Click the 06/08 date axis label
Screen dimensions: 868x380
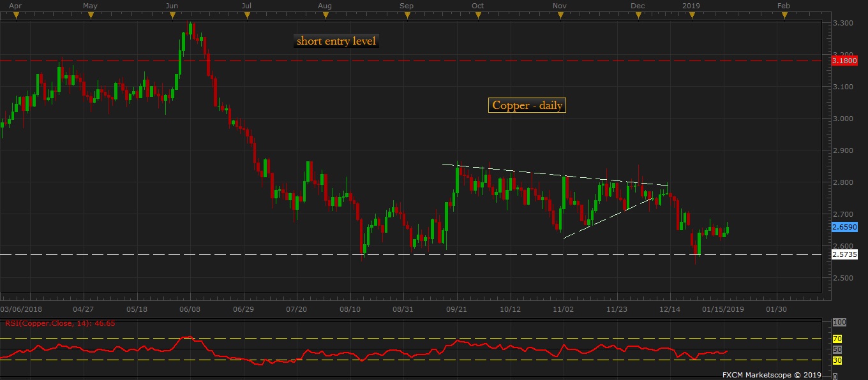(x=191, y=309)
